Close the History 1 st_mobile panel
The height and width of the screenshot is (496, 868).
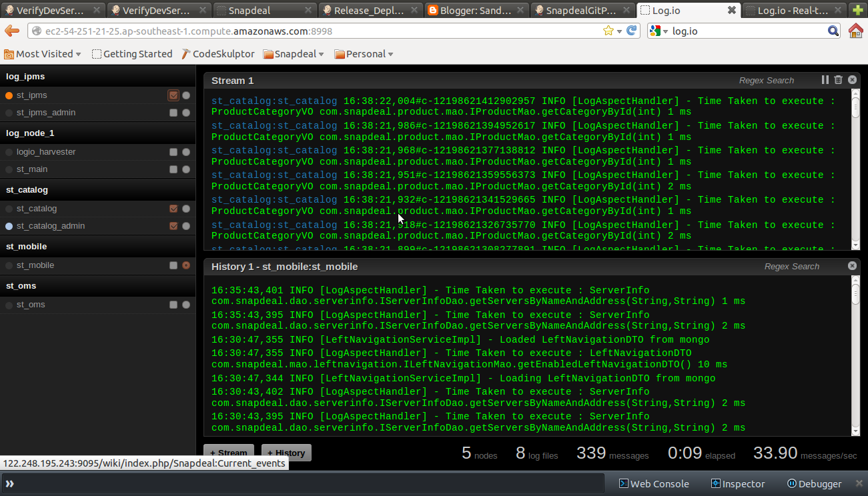click(x=852, y=266)
